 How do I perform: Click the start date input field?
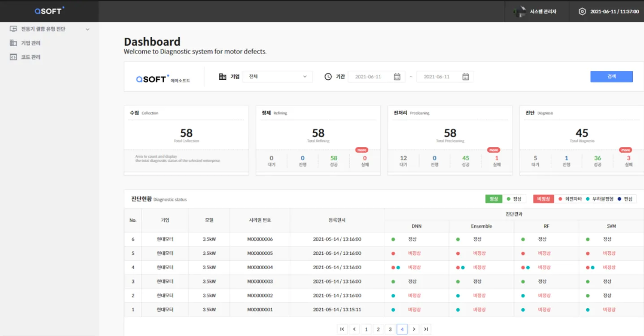click(369, 77)
